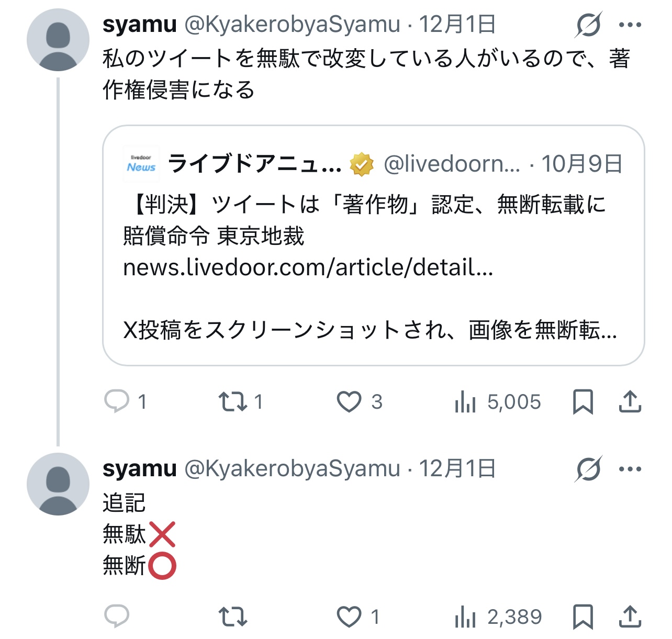Repost the first syamu tweet
The width and height of the screenshot is (672, 639).
coord(232,402)
